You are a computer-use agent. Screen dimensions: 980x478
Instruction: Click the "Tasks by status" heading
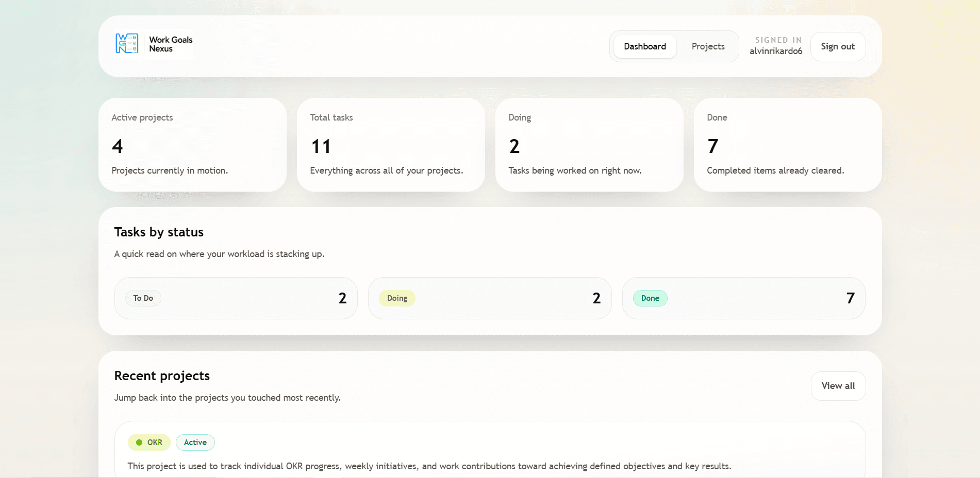click(159, 232)
